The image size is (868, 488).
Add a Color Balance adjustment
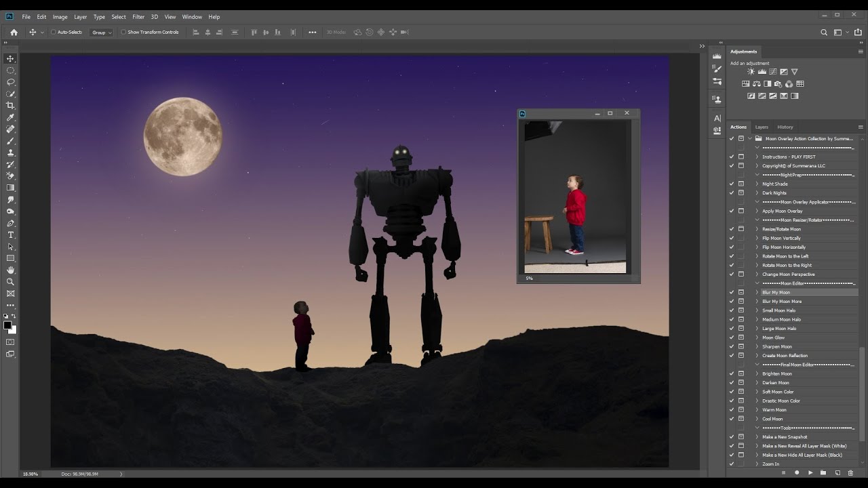757,84
